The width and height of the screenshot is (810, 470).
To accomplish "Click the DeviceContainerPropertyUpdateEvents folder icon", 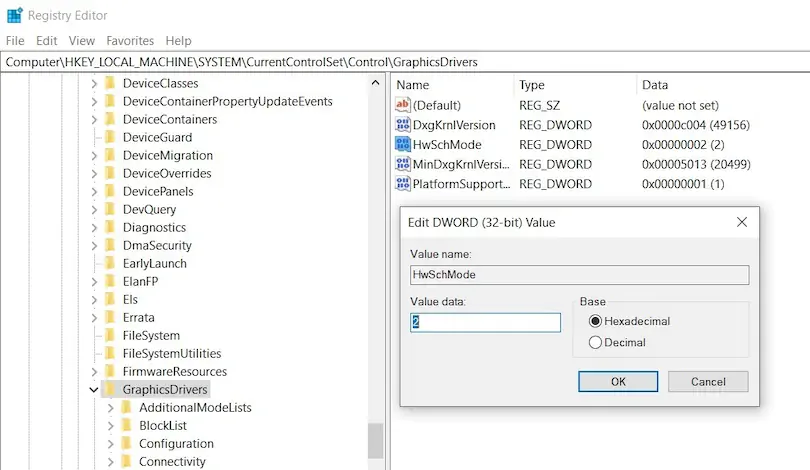I will (x=110, y=101).
